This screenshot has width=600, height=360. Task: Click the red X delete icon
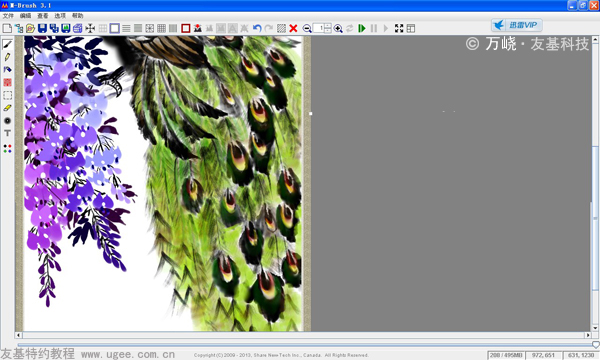coord(293,28)
